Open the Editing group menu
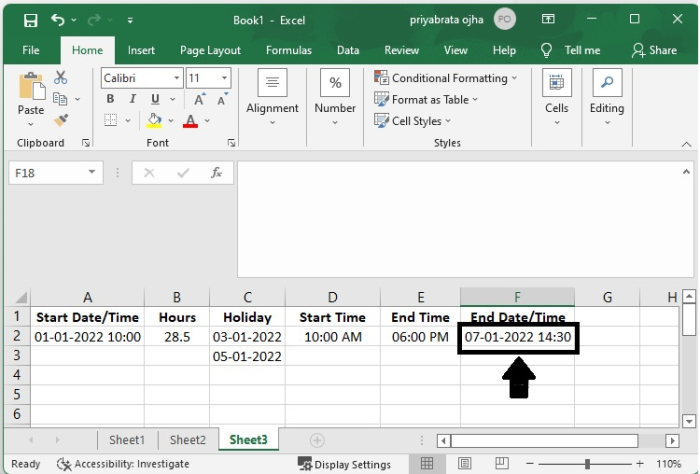 point(607,98)
